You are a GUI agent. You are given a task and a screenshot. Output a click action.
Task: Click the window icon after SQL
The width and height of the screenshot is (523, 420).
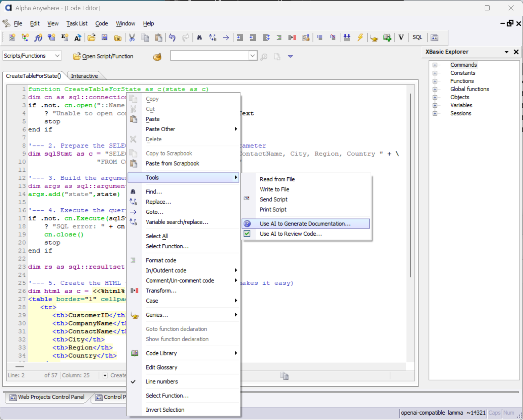(x=435, y=37)
